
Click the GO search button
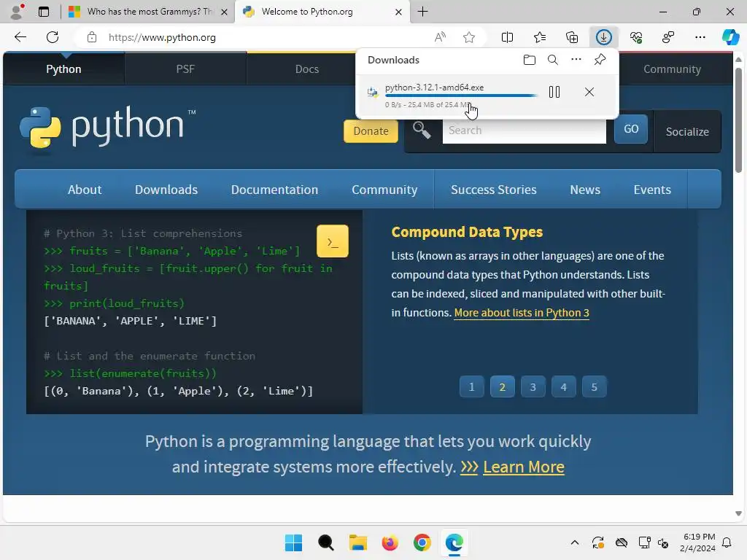[x=631, y=129]
